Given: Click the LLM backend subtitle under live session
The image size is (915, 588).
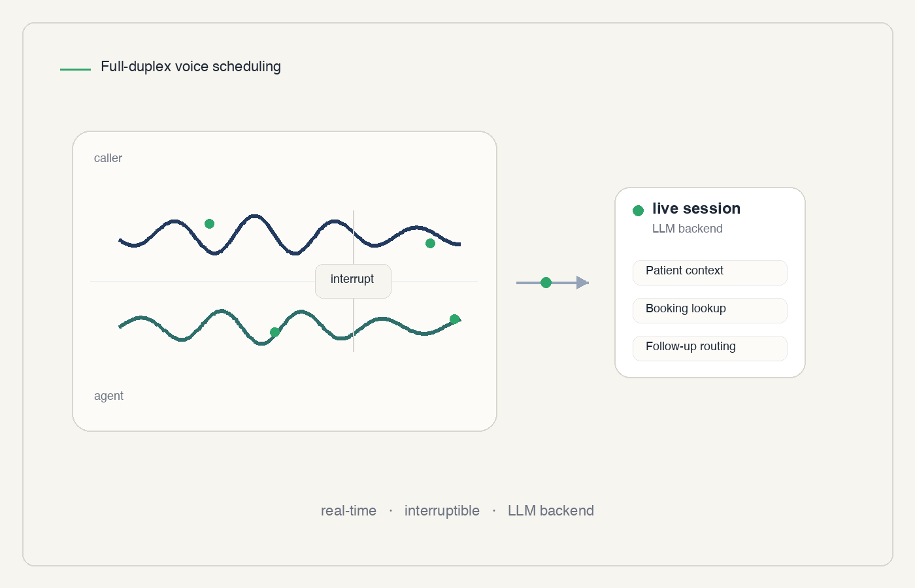Looking at the screenshot, I should 687,229.
